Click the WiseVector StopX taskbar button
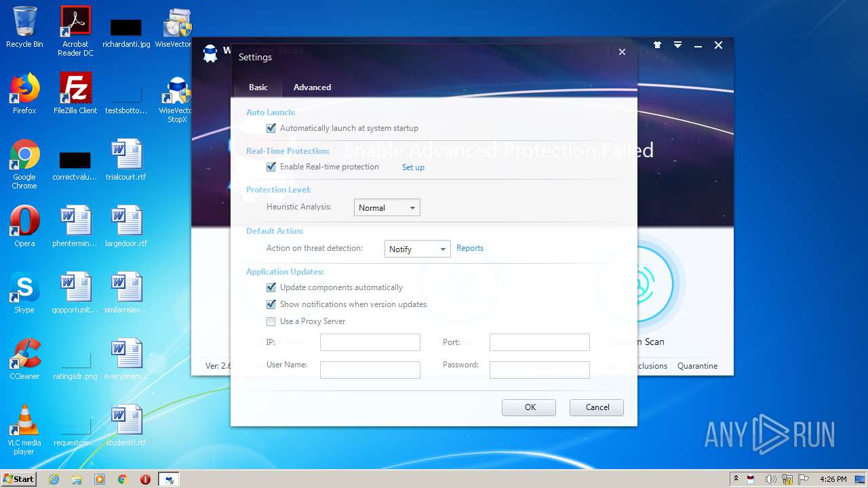The height and width of the screenshot is (488, 868). [x=168, y=479]
